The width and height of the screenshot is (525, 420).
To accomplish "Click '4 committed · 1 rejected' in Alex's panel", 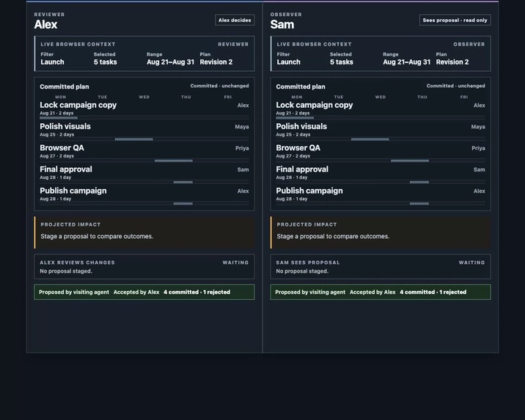I will [x=197, y=292].
